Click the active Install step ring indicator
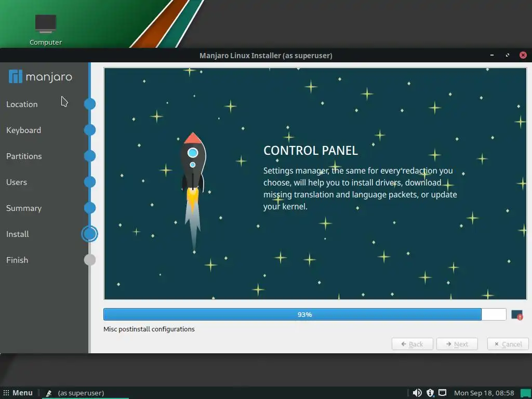The image size is (532, 399). [x=89, y=234]
